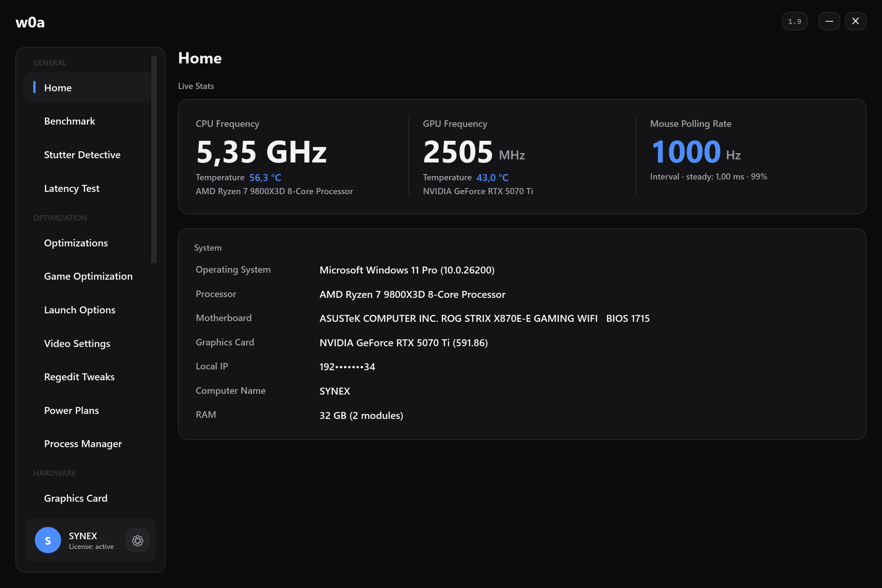The height and width of the screenshot is (588, 882).
Task: Open Video Settings
Action: 87,344
